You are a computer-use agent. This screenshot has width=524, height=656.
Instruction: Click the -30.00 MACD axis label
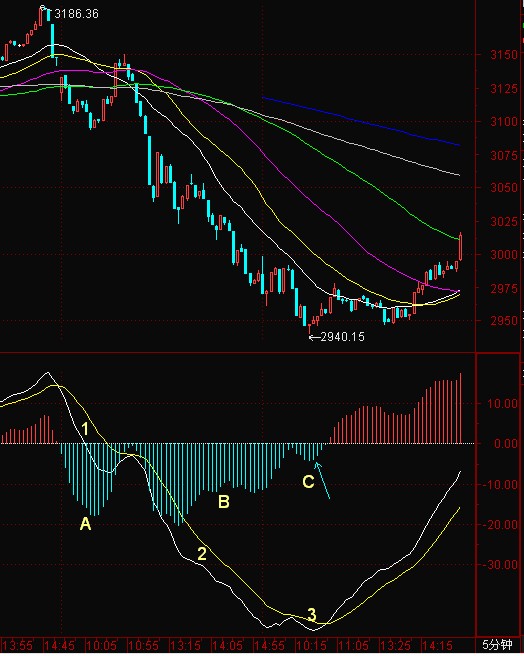coord(502,565)
